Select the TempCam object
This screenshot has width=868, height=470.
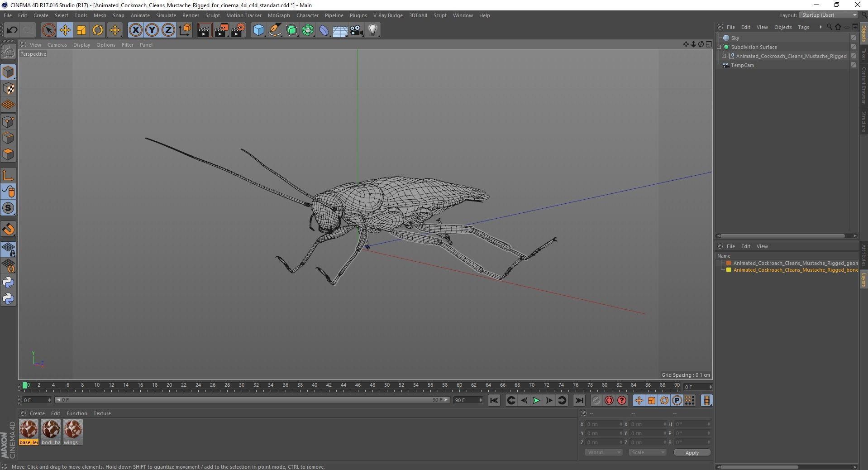coord(742,65)
